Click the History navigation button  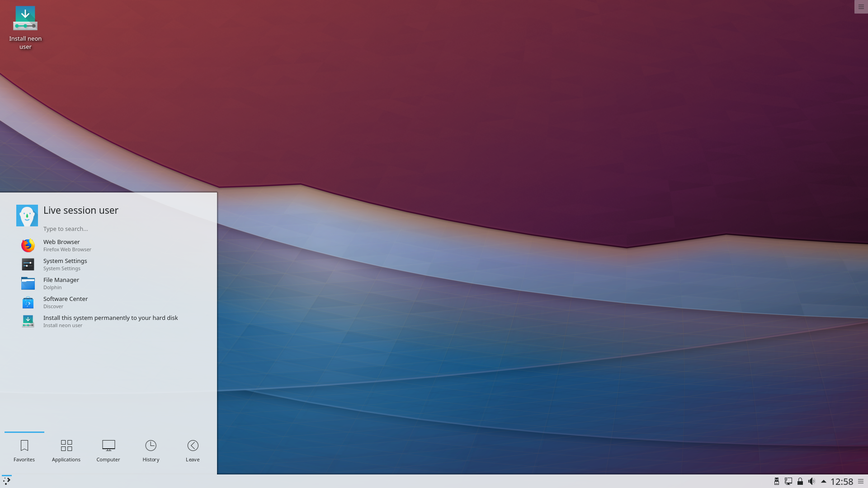coord(151,450)
